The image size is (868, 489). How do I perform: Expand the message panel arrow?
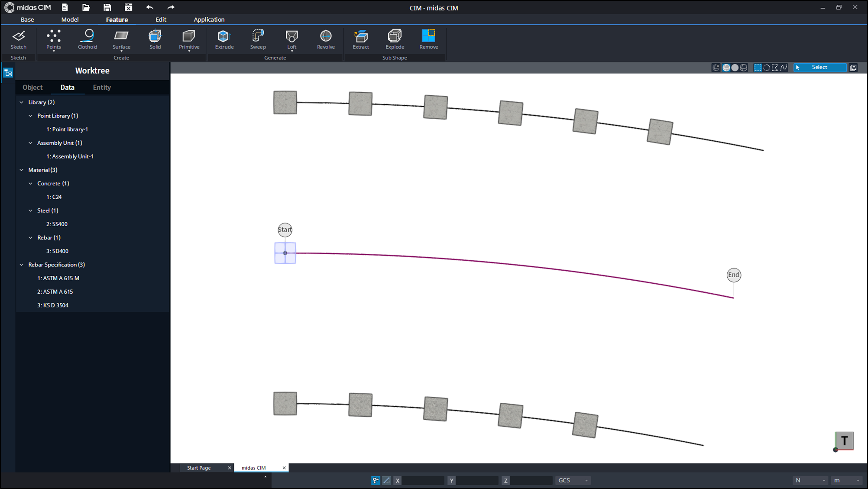(266, 477)
